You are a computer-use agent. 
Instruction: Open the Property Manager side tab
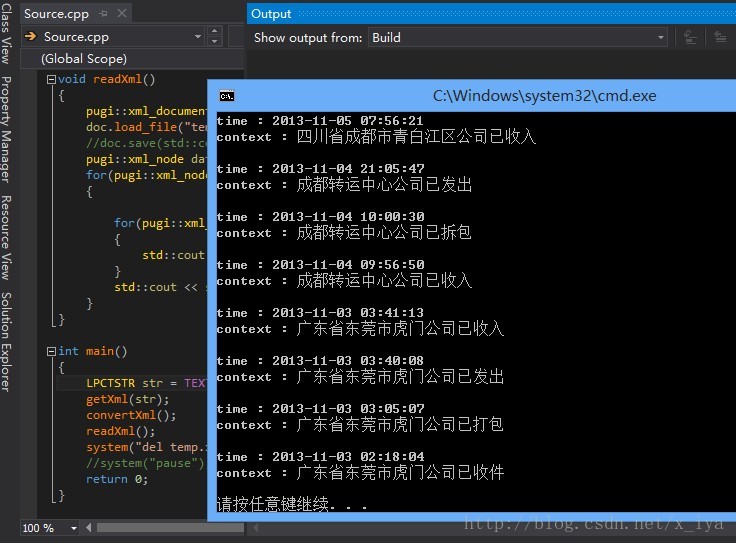[x=6, y=129]
